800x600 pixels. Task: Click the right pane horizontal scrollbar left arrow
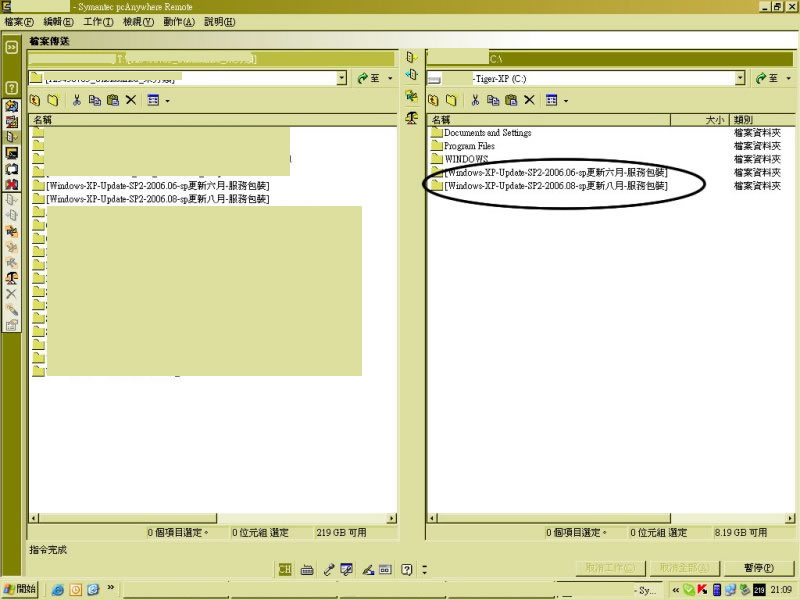pyautogui.click(x=433, y=518)
